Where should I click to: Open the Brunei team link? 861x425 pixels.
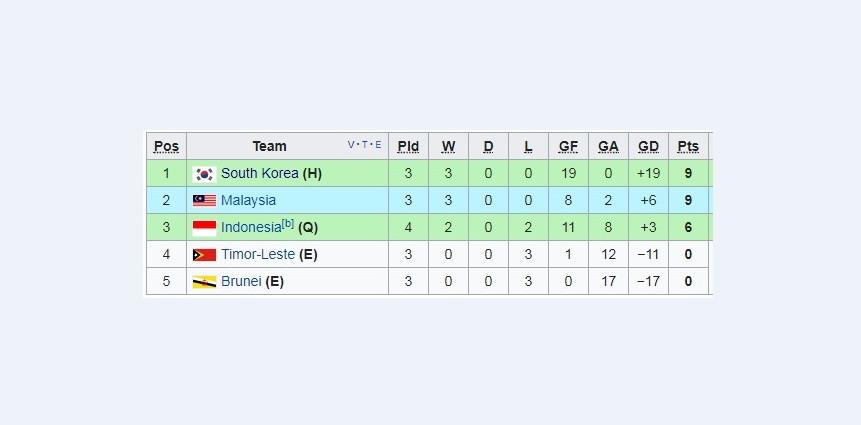(241, 281)
